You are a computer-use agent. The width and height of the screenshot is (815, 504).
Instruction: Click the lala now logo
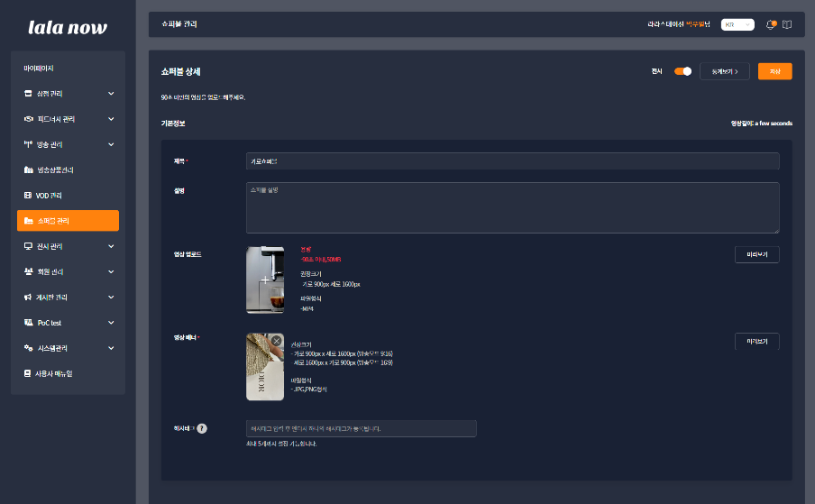68,28
